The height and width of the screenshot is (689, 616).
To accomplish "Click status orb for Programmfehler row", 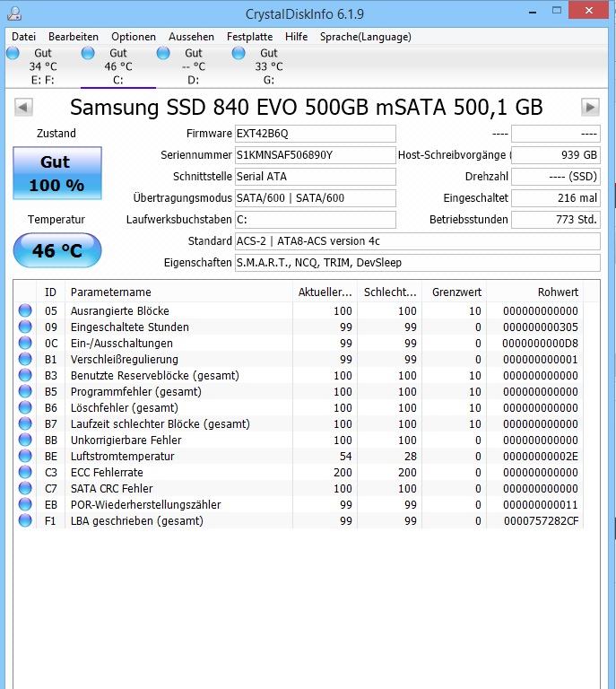I will click(25, 391).
